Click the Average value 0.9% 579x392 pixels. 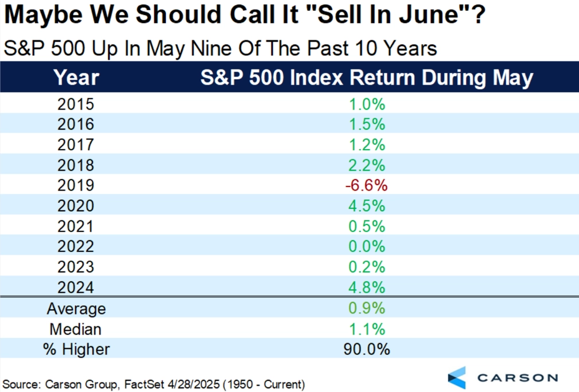click(367, 308)
